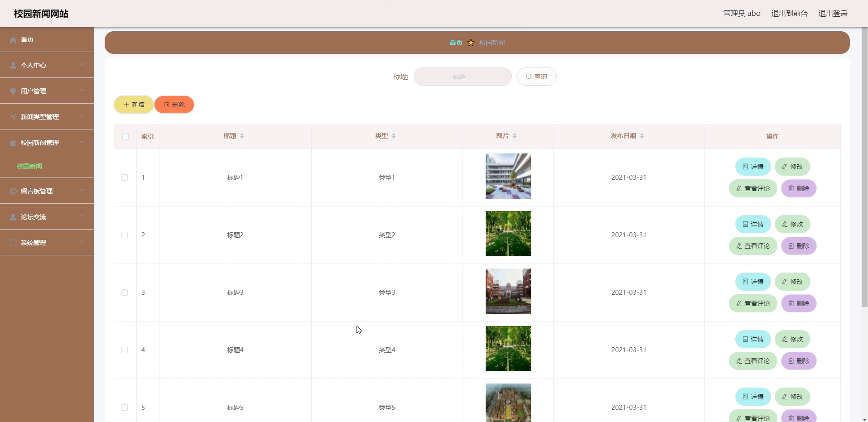Click the paper-plane icon beside 新闻类型管理

coord(13,117)
